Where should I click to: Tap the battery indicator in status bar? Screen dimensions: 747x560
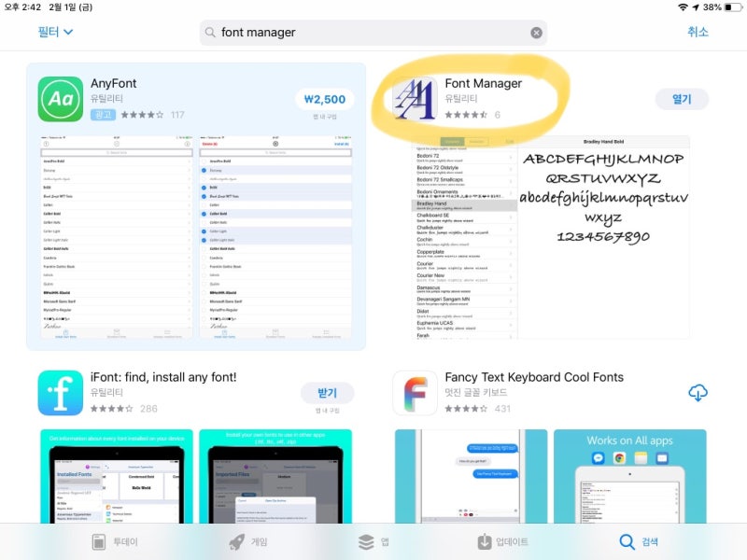(x=733, y=7)
